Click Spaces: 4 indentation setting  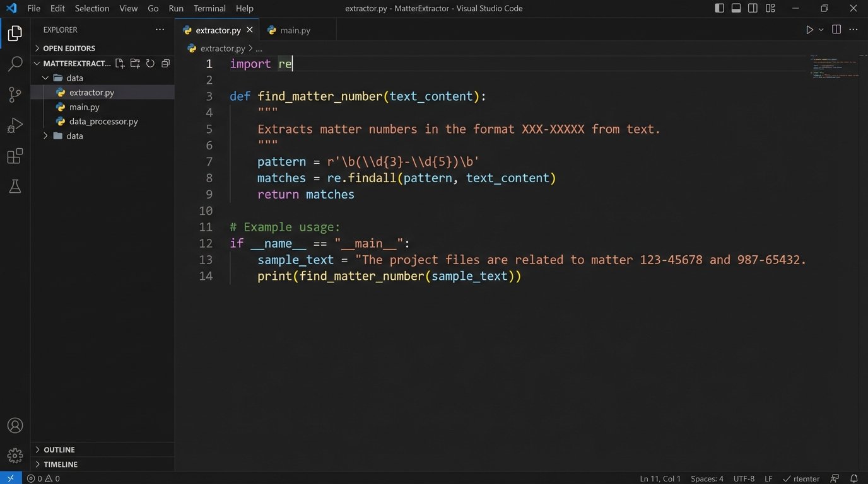[x=707, y=478]
